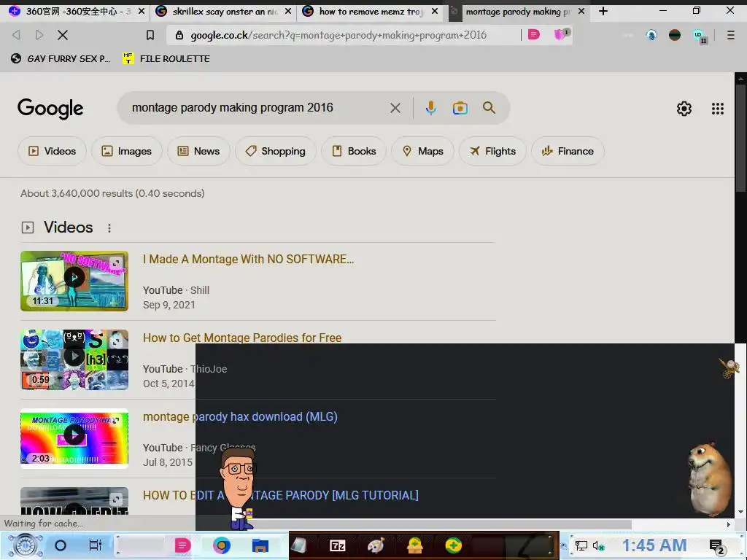
Task: Bookmark this page icon in toolbar
Action: tap(150, 35)
